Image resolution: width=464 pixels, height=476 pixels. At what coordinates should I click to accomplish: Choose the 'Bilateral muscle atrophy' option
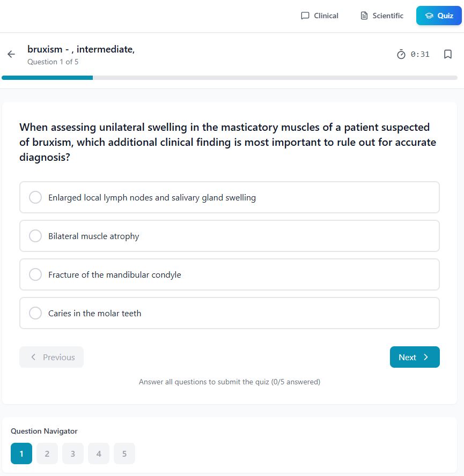pyautogui.click(x=35, y=236)
